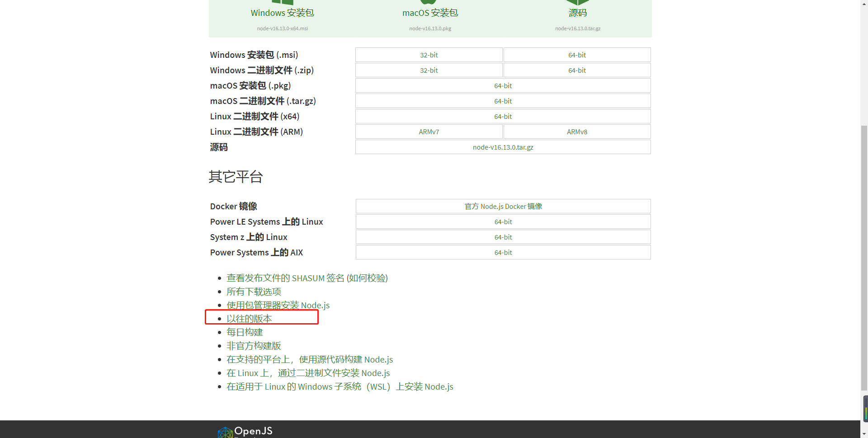The image size is (868, 438).
Task: Click the Windows 安装包 download card
Action: click(x=283, y=18)
